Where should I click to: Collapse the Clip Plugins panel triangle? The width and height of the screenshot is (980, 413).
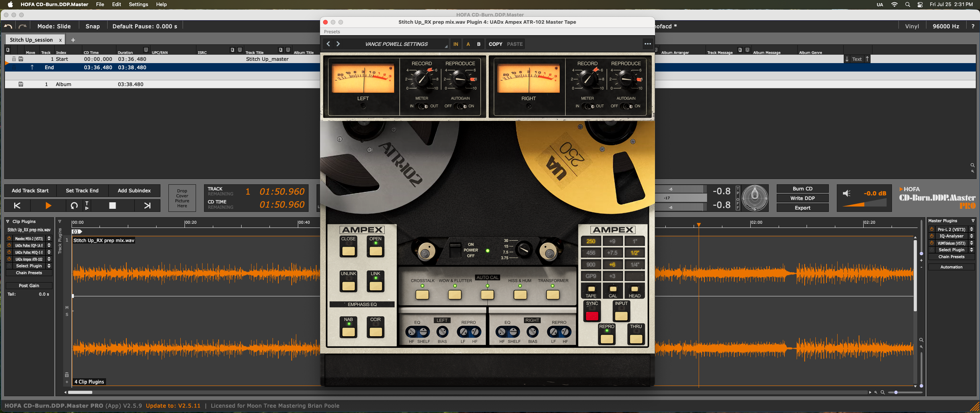(x=8, y=221)
